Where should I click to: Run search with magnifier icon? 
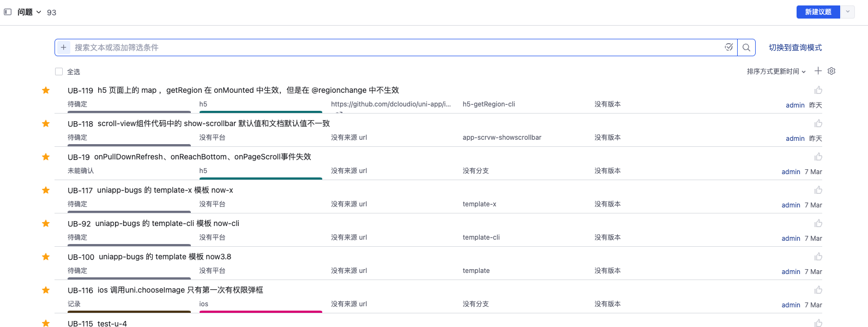(746, 47)
